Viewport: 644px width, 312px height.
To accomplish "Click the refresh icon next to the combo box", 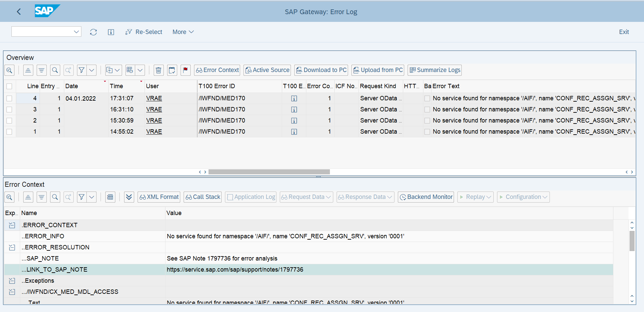I will [x=93, y=32].
